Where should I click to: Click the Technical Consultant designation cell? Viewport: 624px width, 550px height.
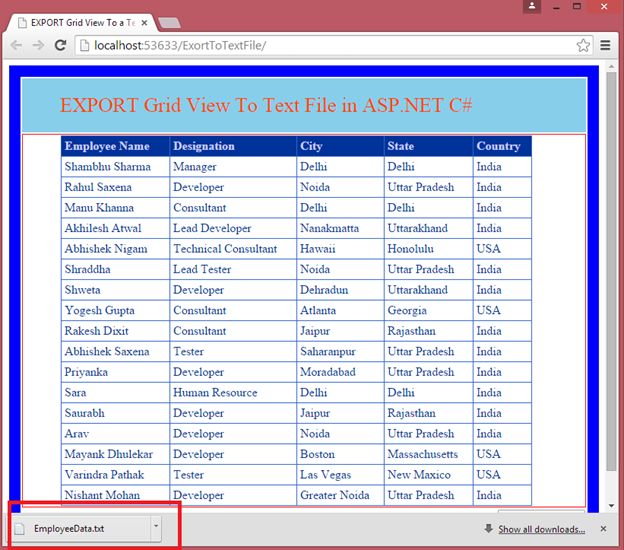pos(233,249)
